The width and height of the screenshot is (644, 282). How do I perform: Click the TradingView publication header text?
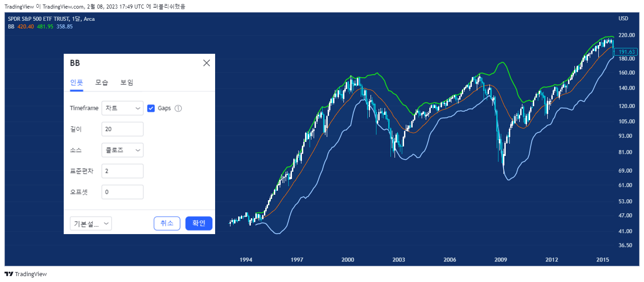(94, 6)
